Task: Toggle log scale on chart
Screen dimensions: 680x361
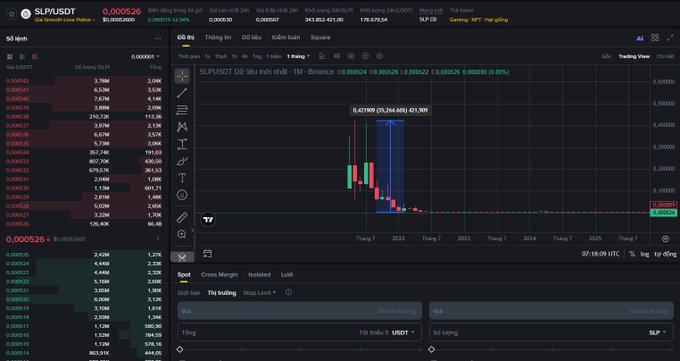Action: [645, 254]
